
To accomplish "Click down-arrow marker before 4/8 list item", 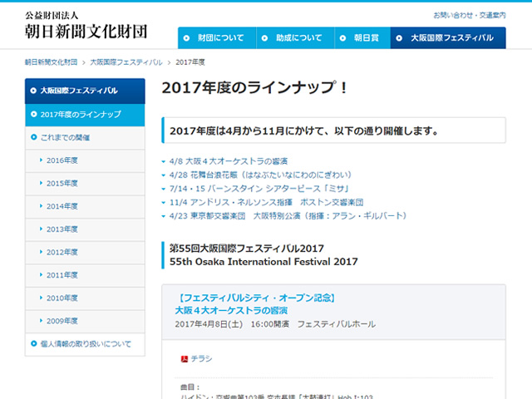I will click(x=163, y=162).
